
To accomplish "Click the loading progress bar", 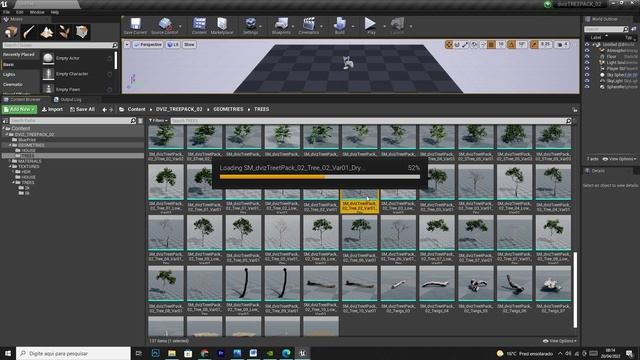I will (x=320, y=177).
